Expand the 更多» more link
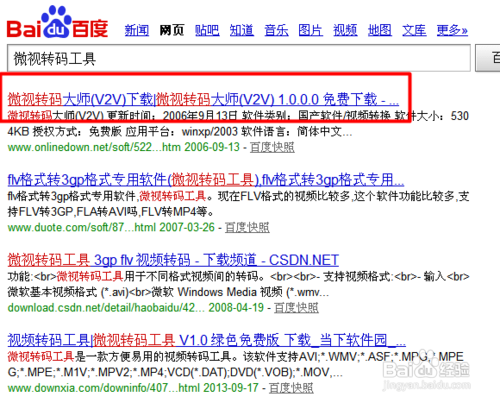The image size is (500, 403). point(452,30)
